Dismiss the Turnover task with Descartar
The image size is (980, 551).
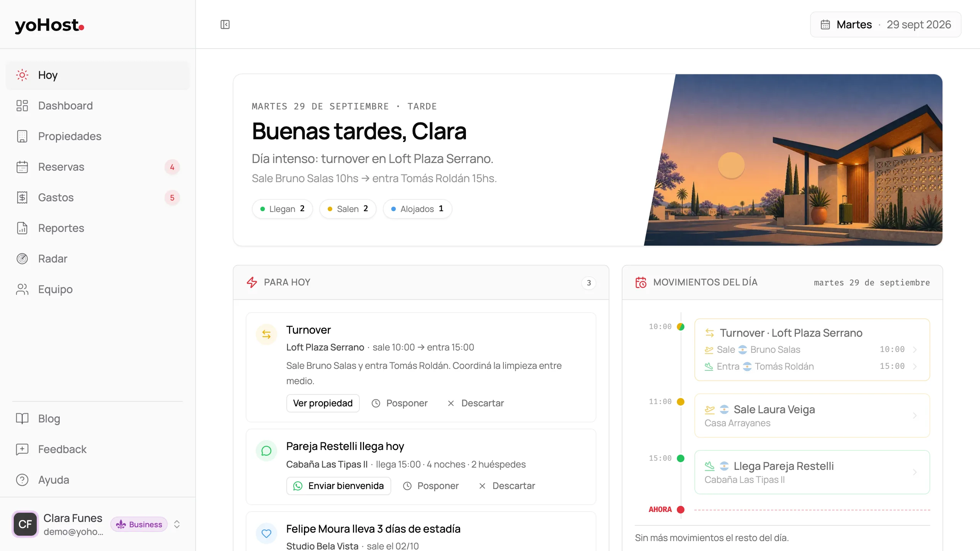pos(475,403)
